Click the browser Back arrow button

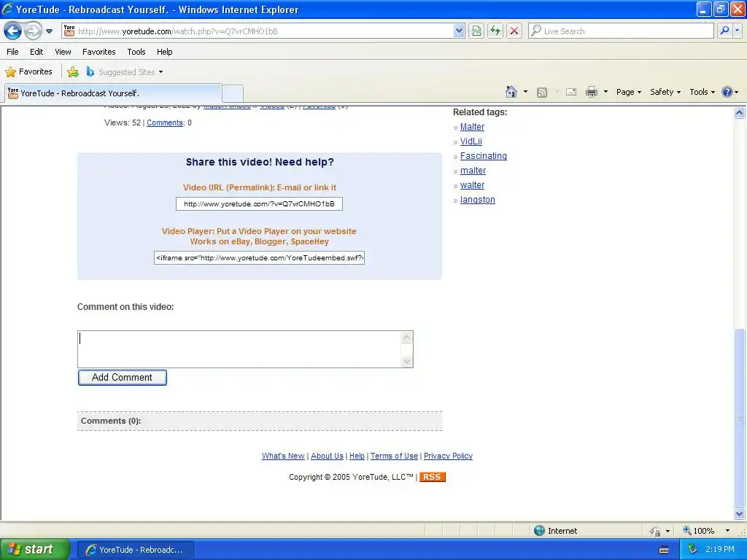12,31
